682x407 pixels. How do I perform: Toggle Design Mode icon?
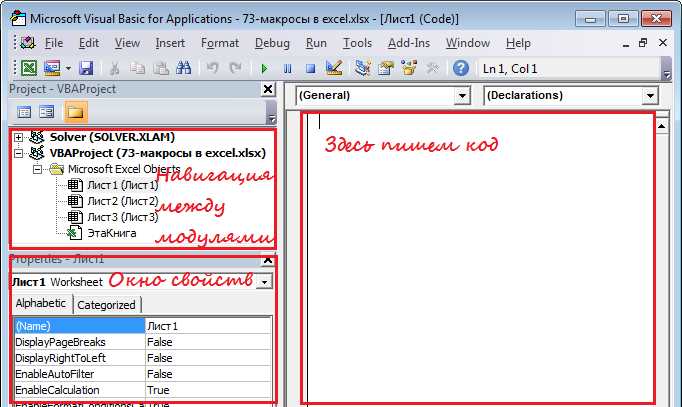coord(334,68)
